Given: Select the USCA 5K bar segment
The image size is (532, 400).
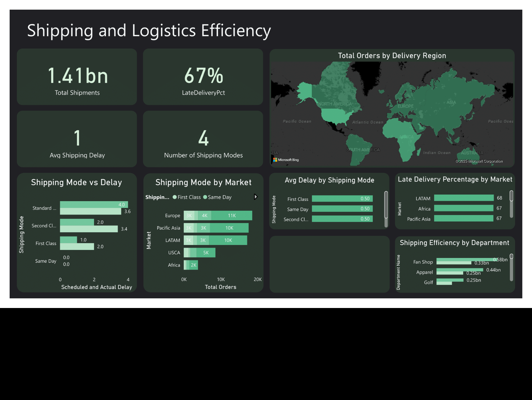Looking at the screenshot, I should pos(206,253).
